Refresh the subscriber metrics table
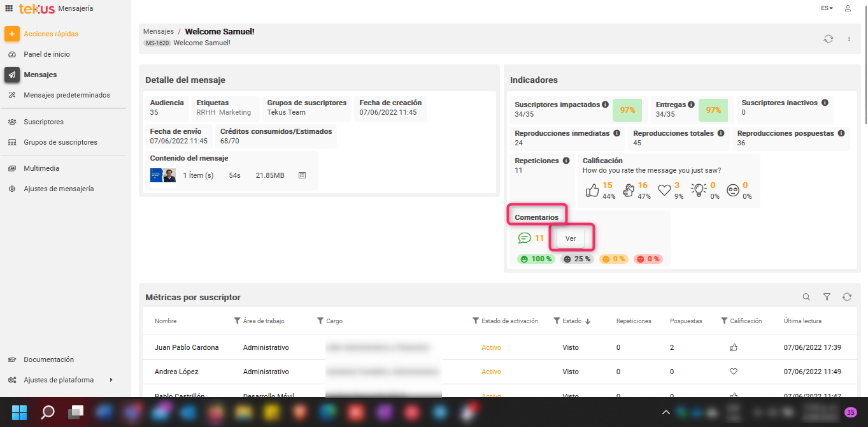 pyautogui.click(x=846, y=297)
